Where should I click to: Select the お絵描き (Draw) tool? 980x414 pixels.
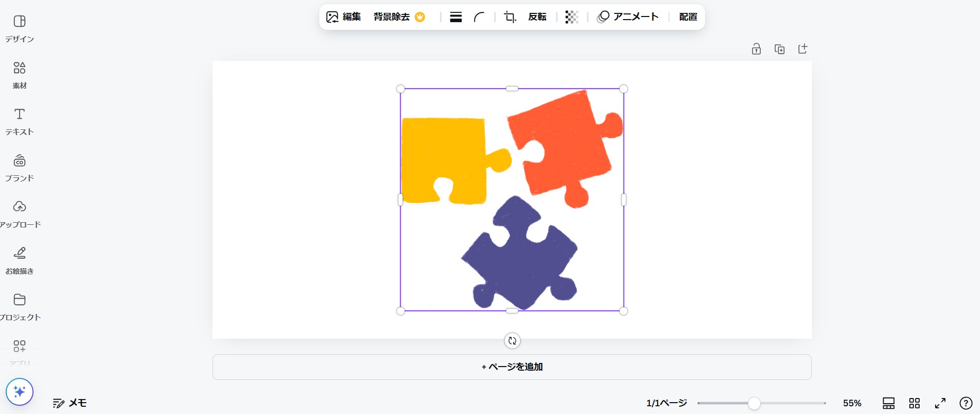tap(20, 260)
